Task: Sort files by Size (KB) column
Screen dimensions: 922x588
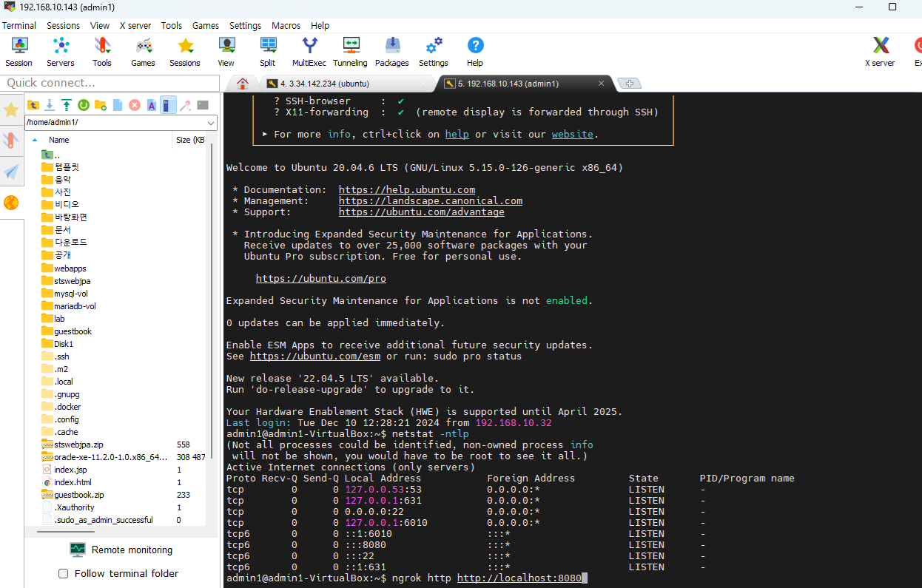Action: click(190, 140)
